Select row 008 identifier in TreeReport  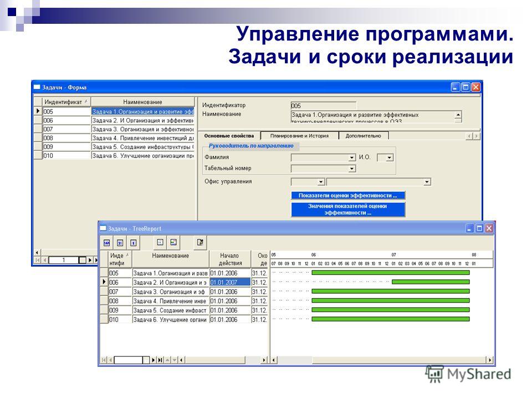click(x=120, y=301)
